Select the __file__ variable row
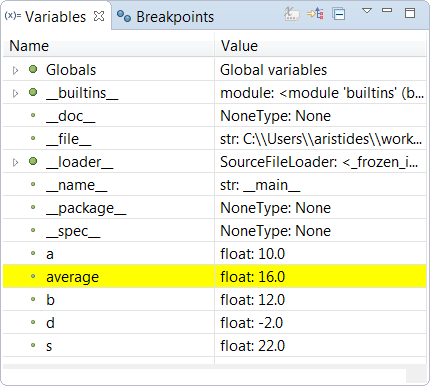The image size is (430, 386). 215,139
